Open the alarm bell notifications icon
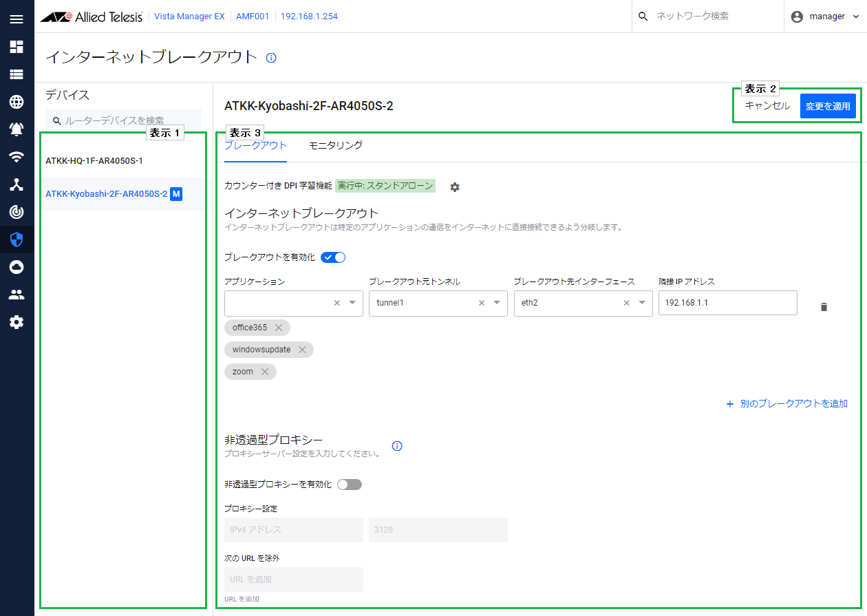 pyautogui.click(x=17, y=129)
